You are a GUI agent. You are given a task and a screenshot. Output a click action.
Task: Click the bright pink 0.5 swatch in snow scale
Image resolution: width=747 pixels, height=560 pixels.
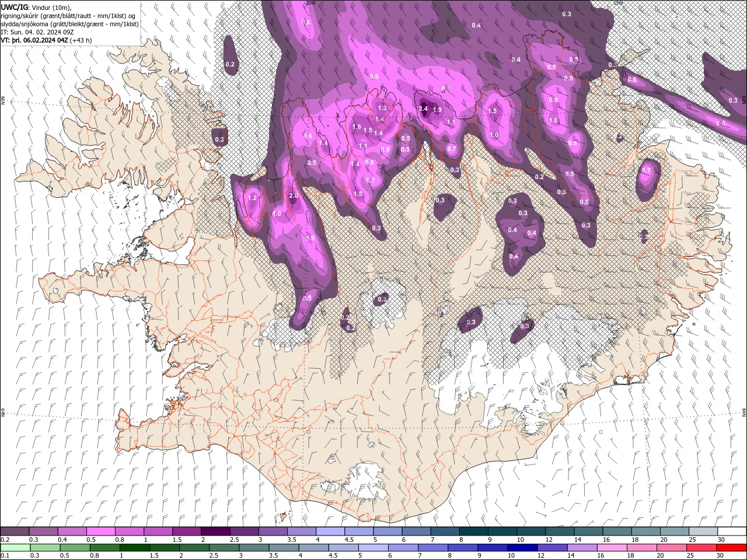100,531
